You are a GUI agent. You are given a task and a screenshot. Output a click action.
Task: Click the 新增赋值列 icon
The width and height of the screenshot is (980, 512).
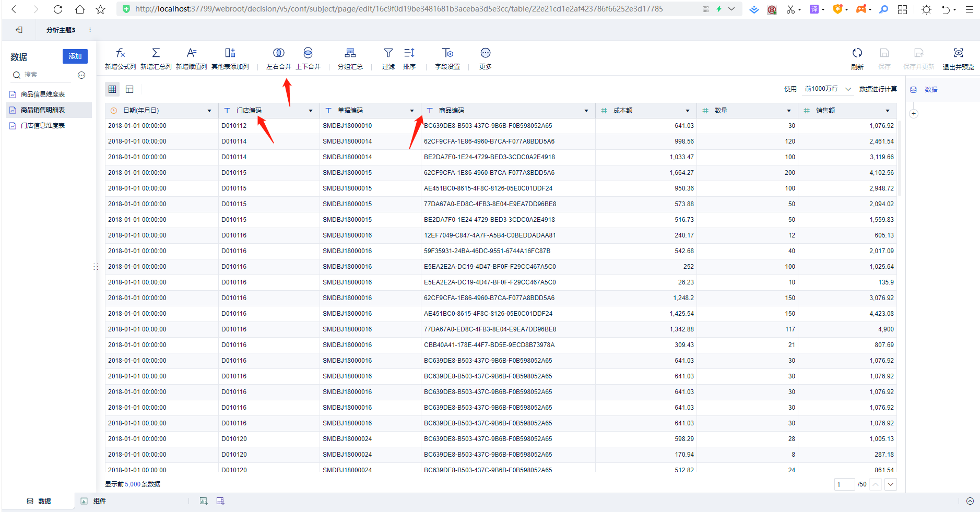tap(192, 53)
